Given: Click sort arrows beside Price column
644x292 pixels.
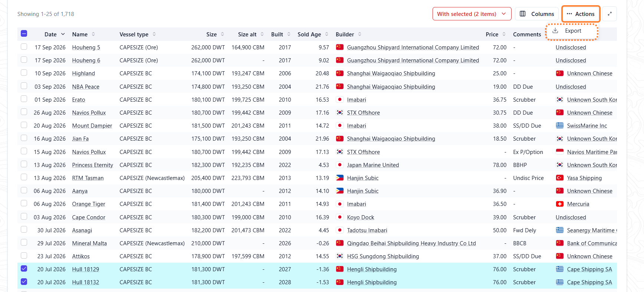Looking at the screenshot, I should click(x=504, y=34).
